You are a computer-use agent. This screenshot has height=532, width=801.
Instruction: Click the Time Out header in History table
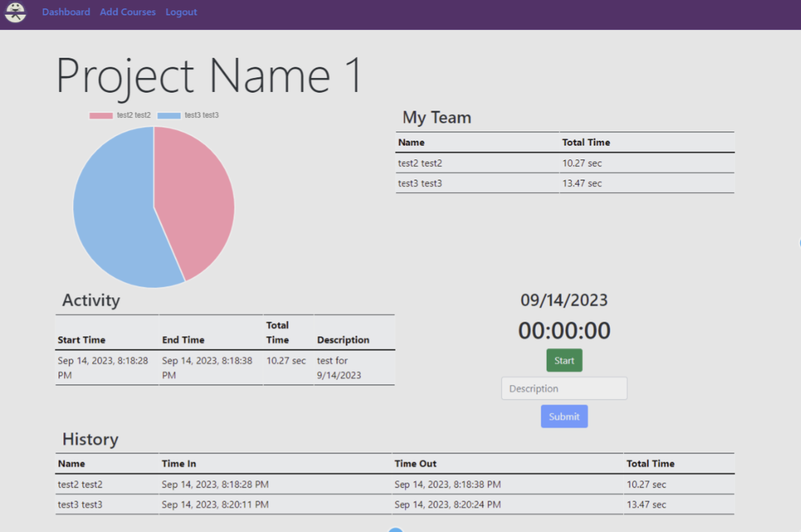[415, 463]
